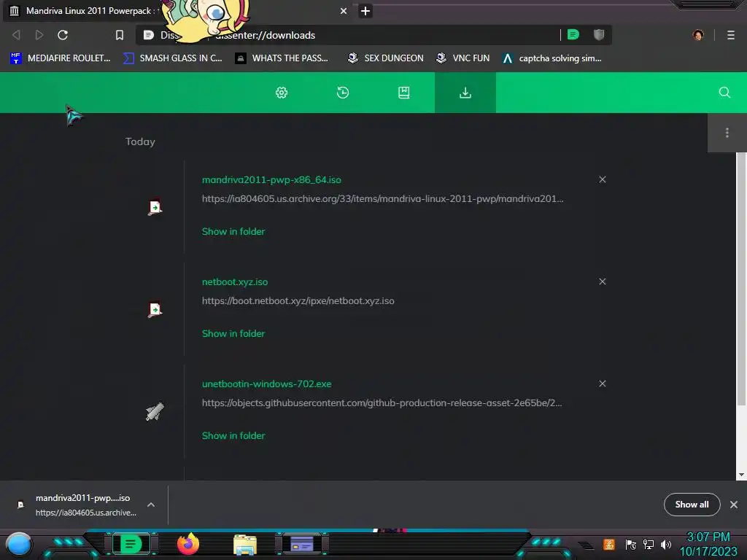747x560 pixels.
Task: Click the bookmark this page icon
Action: click(120, 35)
